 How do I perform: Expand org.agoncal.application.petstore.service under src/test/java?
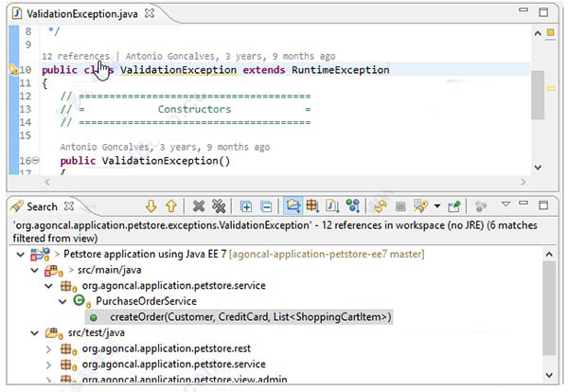[48, 365]
